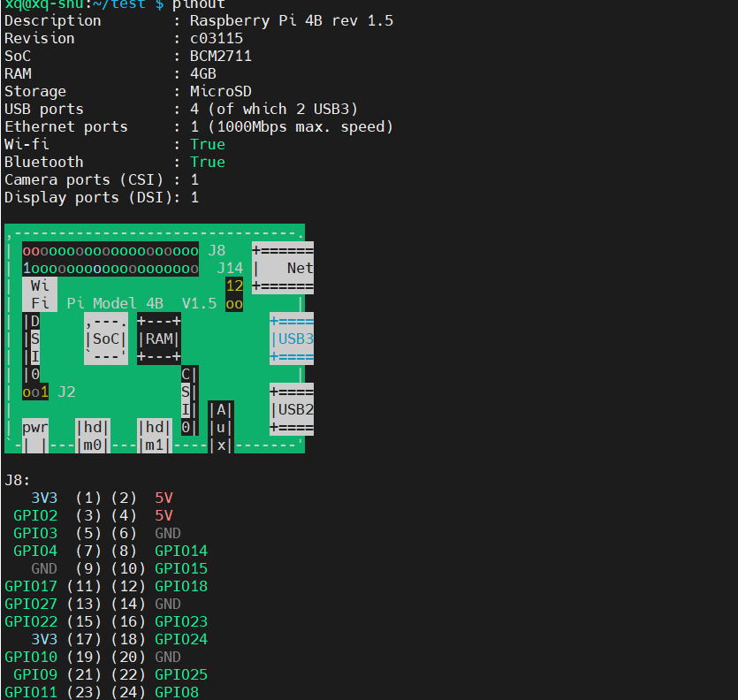Click the green True value beside Wi-fi

[208, 144]
